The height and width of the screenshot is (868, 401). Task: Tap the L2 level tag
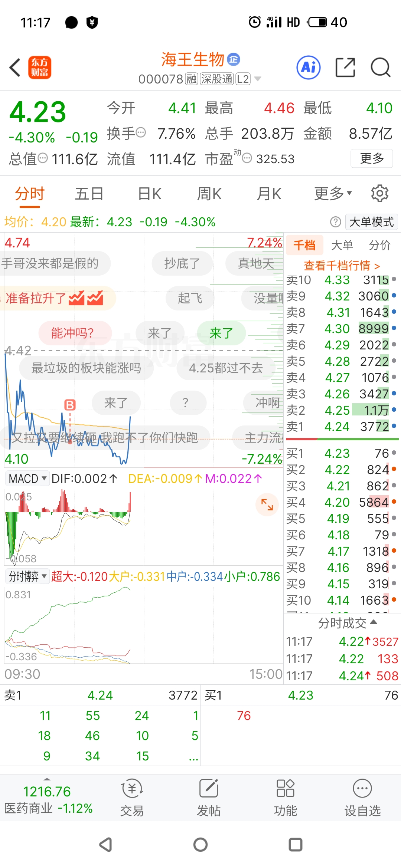pyautogui.click(x=243, y=79)
